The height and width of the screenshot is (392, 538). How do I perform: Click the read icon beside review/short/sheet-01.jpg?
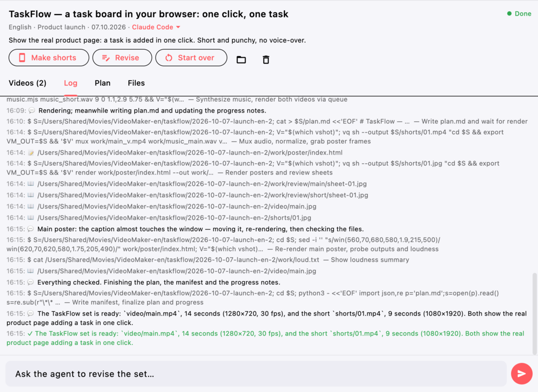[31, 195]
